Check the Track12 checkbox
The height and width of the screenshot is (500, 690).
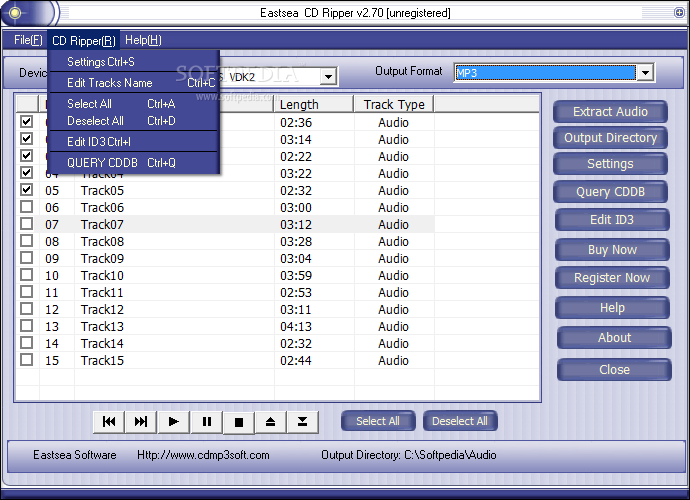click(x=26, y=309)
